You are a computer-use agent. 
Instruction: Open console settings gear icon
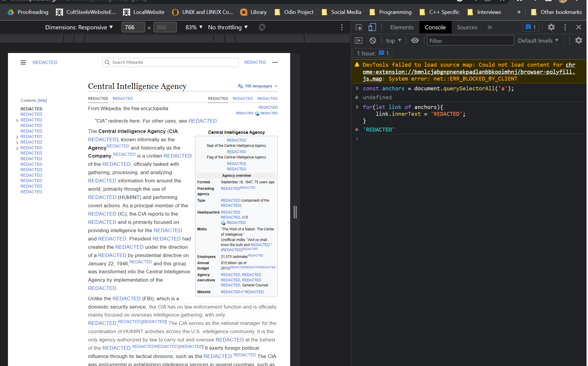pyautogui.click(x=579, y=41)
